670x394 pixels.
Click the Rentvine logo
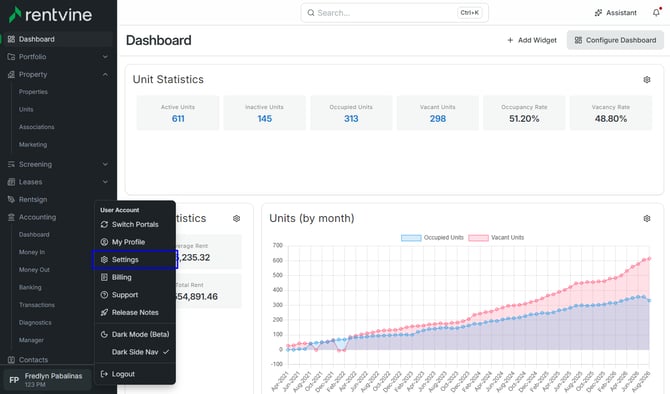click(50, 15)
